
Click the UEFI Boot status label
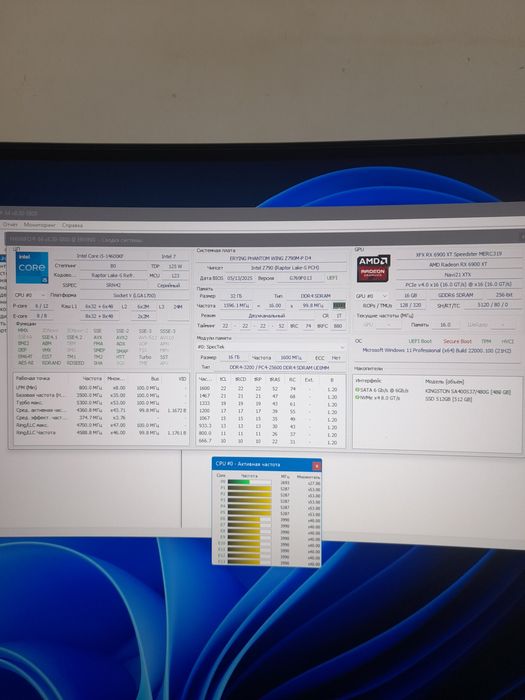pos(421,341)
